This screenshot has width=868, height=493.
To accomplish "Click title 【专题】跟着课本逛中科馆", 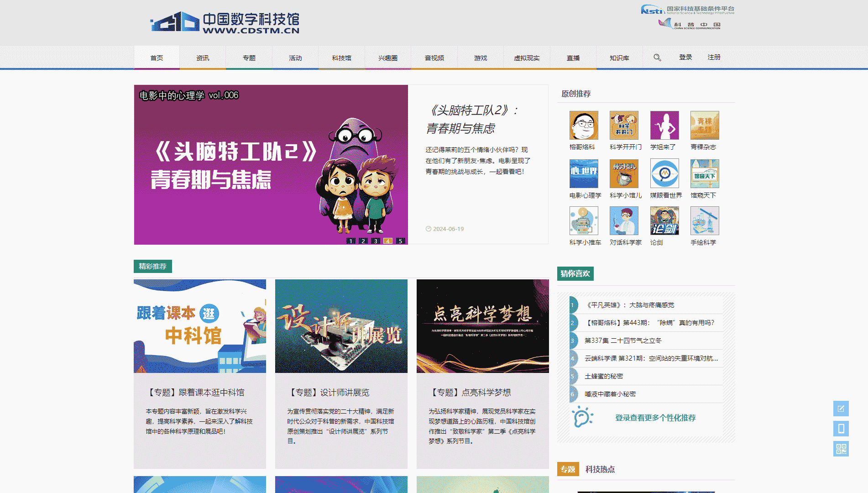I will tap(195, 393).
